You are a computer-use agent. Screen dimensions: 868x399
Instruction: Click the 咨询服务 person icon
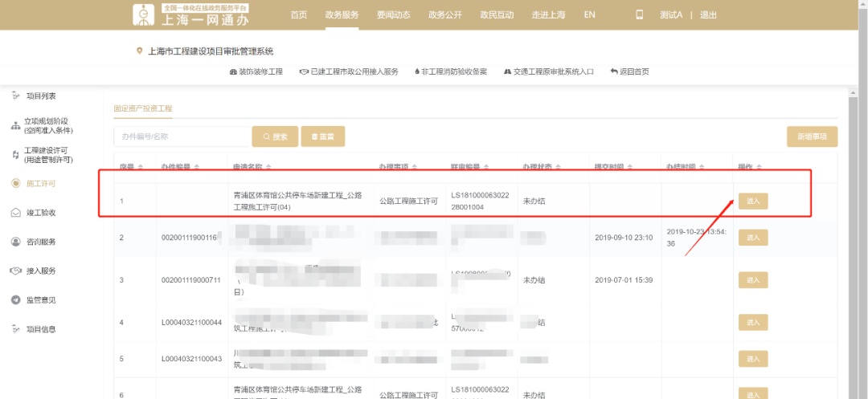(15, 242)
